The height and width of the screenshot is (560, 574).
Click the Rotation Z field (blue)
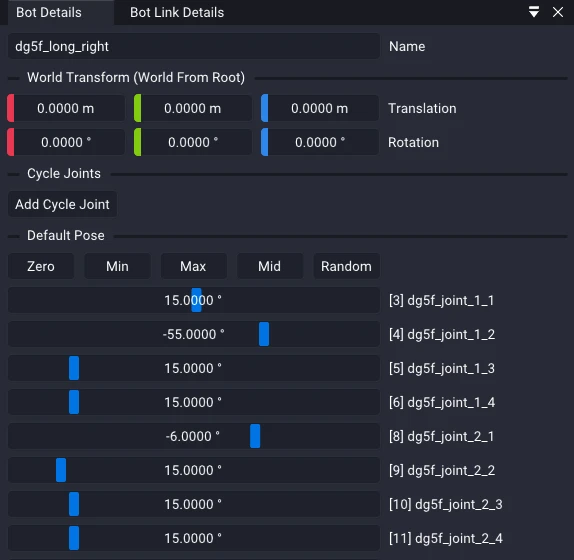click(320, 142)
